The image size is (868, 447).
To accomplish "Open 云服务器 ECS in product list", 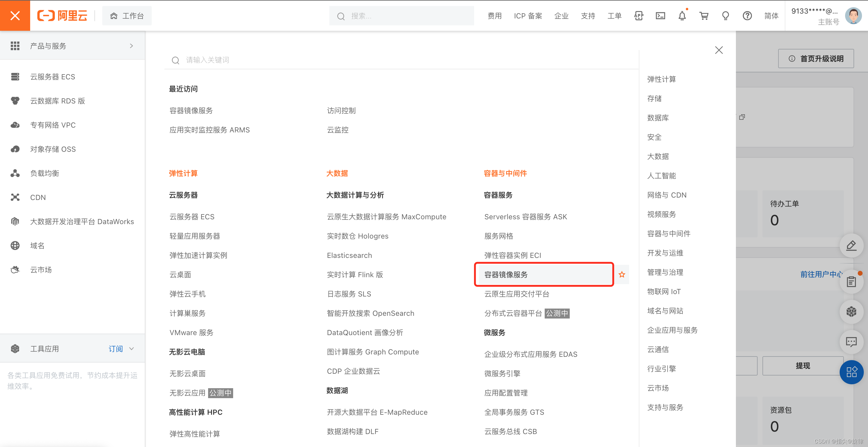I will click(192, 217).
